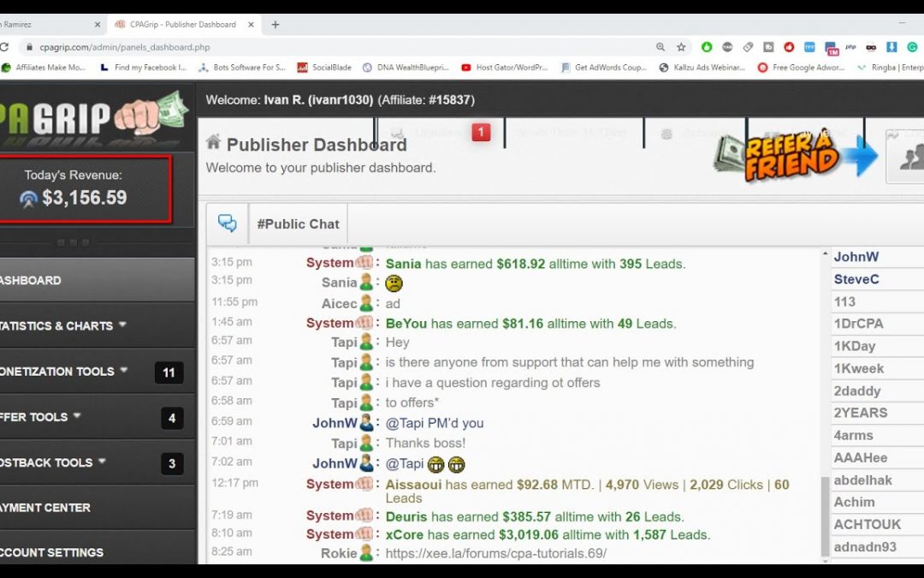Click the chat window vertical scrollbar
The image size is (924, 578).
coord(824,515)
